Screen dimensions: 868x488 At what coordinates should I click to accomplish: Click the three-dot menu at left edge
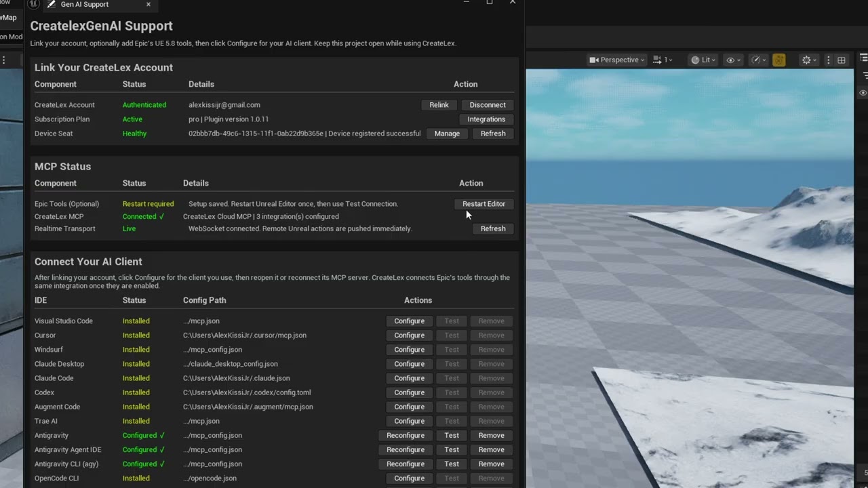(4, 60)
